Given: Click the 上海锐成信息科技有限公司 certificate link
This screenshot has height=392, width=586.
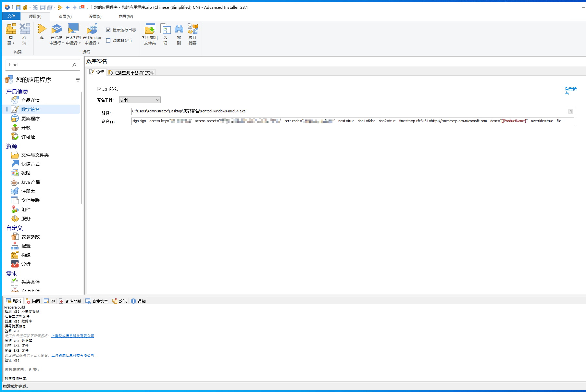Looking at the screenshot, I should 73,335.
